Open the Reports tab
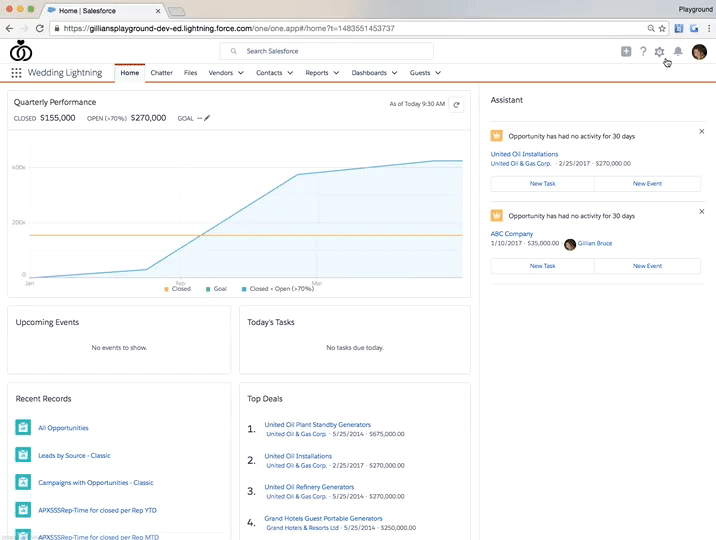The image size is (716, 540). pos(317,73)
